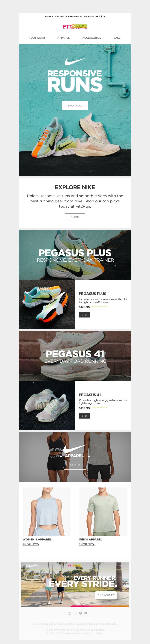Open the Apparel navigation item
This screenshot has height=644, width=150.
coord(64,38)
